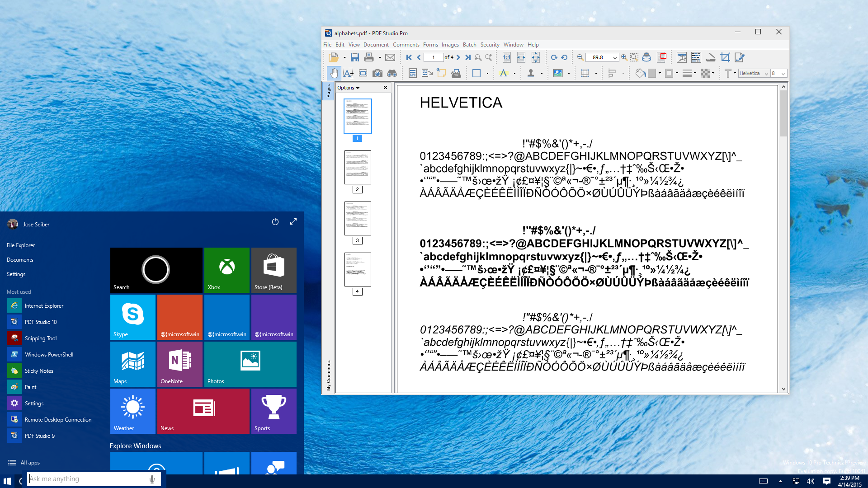Image resolution: width=868 pixels, height=488 pixels.
Task: Enable the Weather tile on Start menu
Action: (132, 411)
